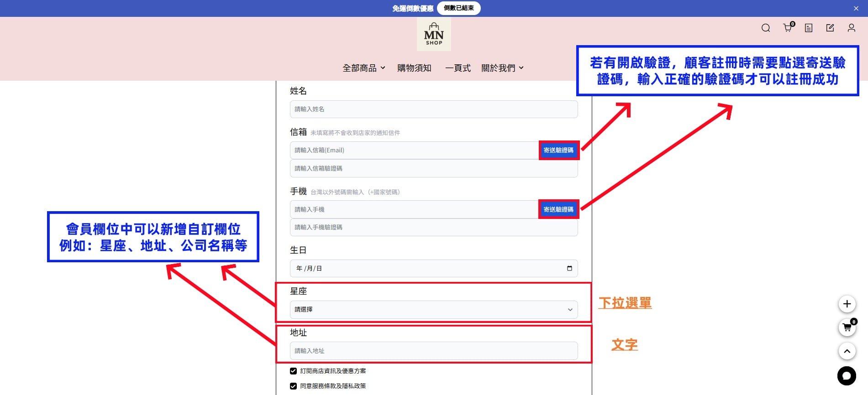Focus the 請輸入信箱(Email) field
The image size is (868, 395).
pyautogui.click(x=414, y=150)
